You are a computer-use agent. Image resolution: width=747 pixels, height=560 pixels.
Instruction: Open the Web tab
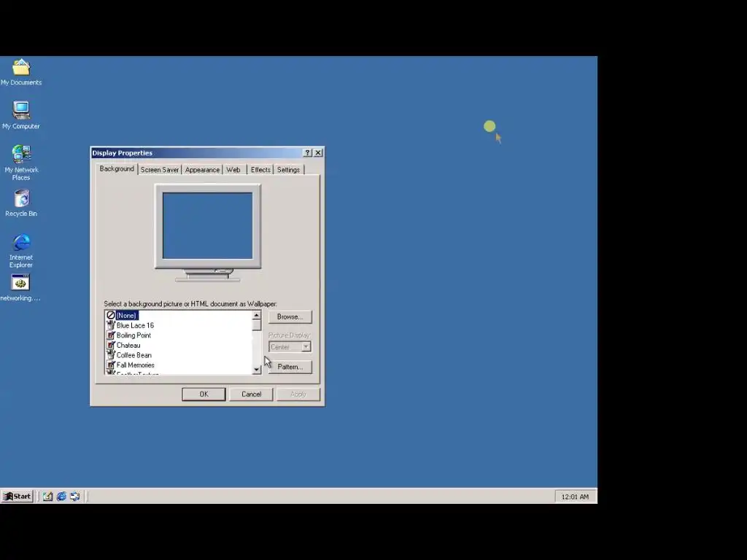tap(233, 169)
